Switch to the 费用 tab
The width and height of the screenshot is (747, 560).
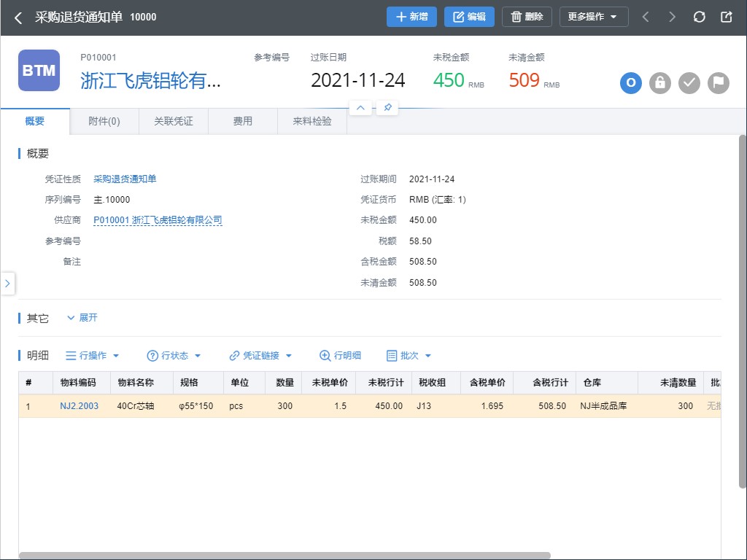243,122
